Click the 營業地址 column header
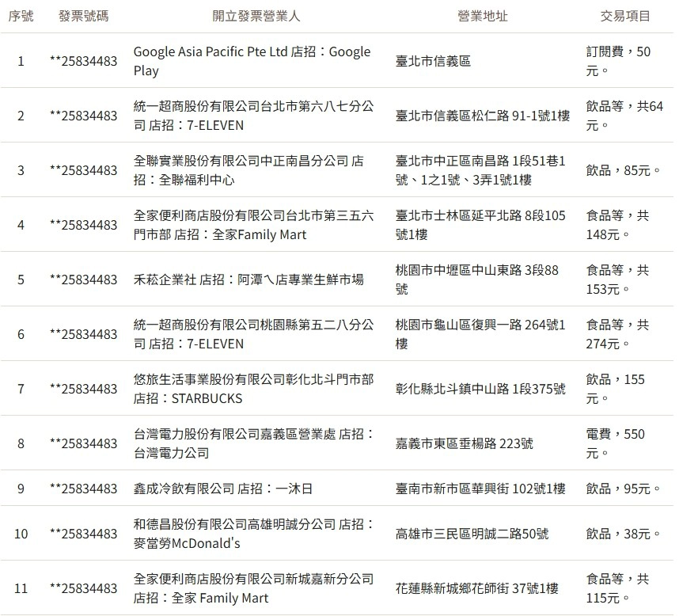679x616 pixels. pos(483,16)
